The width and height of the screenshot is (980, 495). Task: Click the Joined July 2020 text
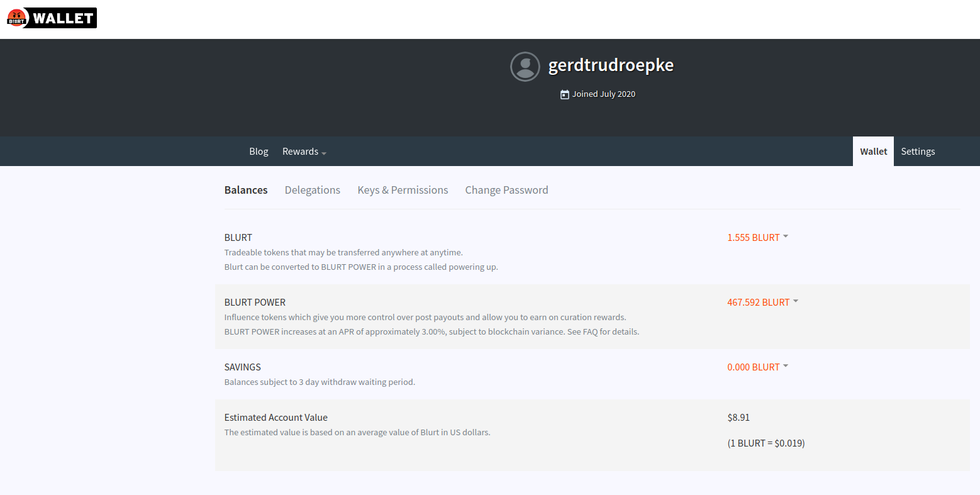604,94
